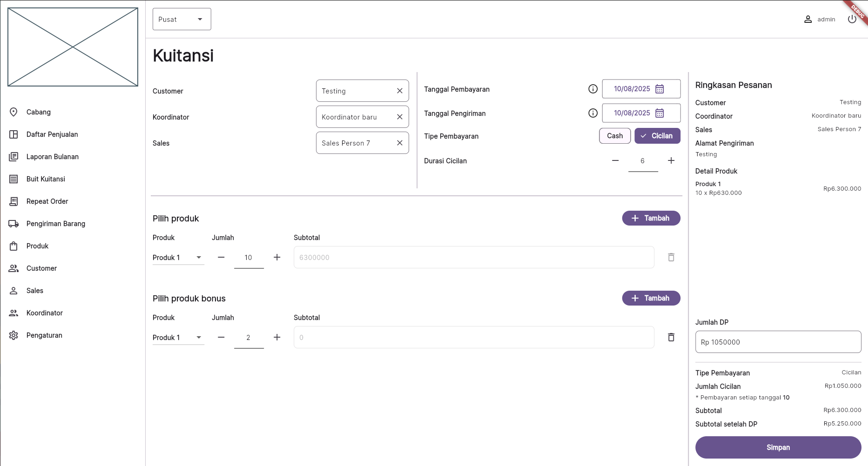Clear the Customer field with the X
Screen dimensions: 868x466
coord(399,91)
